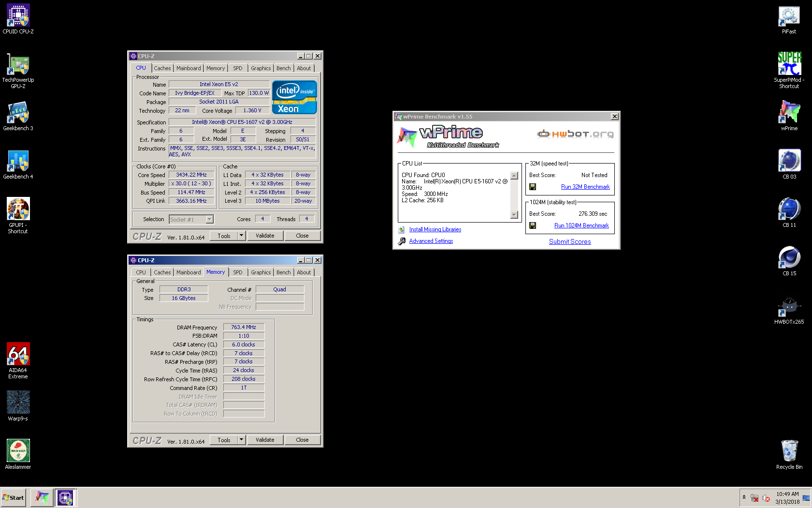Click Close button in top CPU-Z window
This screenshot has width=812, height=508.
[x=302, y=236]
